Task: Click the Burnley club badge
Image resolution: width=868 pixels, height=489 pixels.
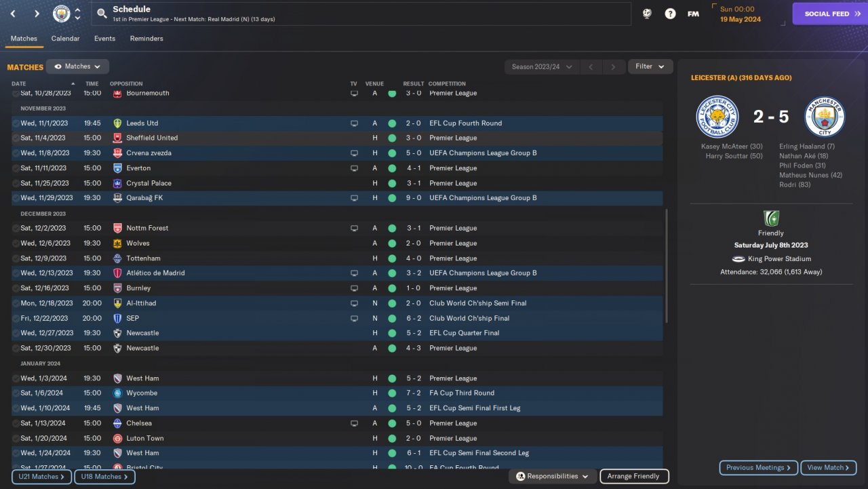Action: point(117,288)
